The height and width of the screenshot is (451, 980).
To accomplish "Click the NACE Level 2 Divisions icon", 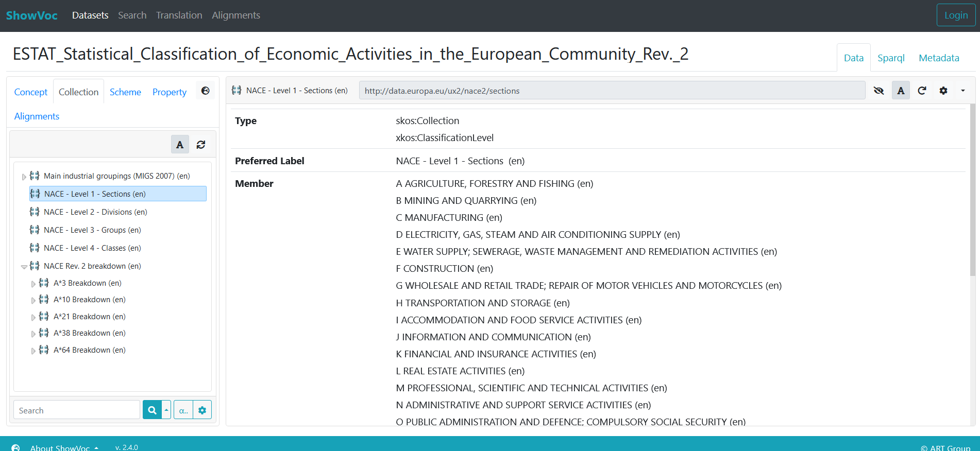I will (x=35, y=212).
